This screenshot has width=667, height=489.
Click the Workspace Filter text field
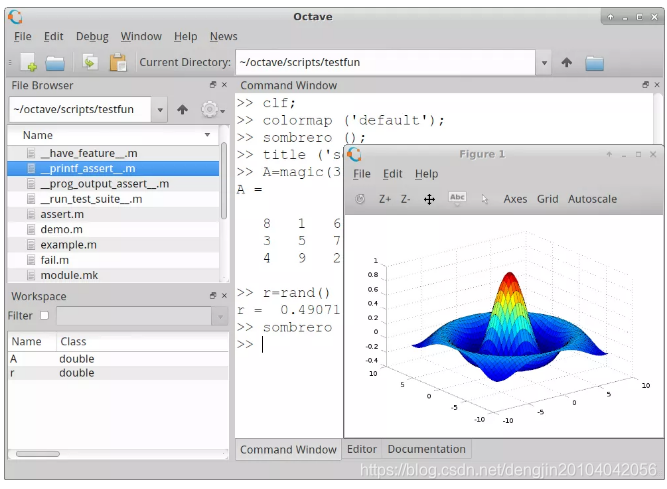tap(135, 316)
